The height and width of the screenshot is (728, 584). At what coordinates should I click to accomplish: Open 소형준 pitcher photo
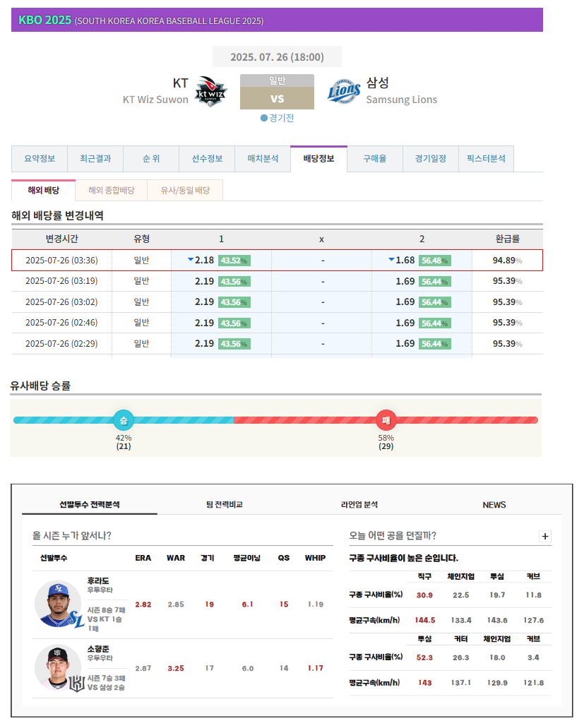point(59,668)
